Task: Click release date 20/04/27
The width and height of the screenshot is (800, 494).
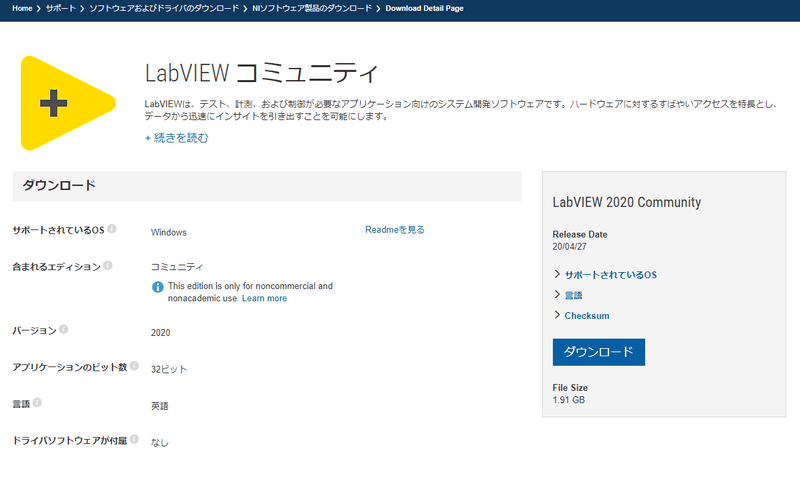Action: coord(569,246)
